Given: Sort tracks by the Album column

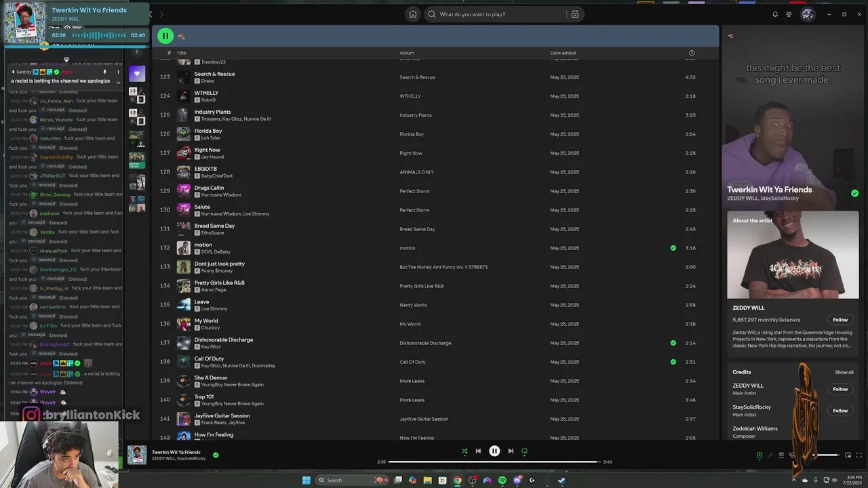Looking at the screenshot, I should click(x=407, y=53).
